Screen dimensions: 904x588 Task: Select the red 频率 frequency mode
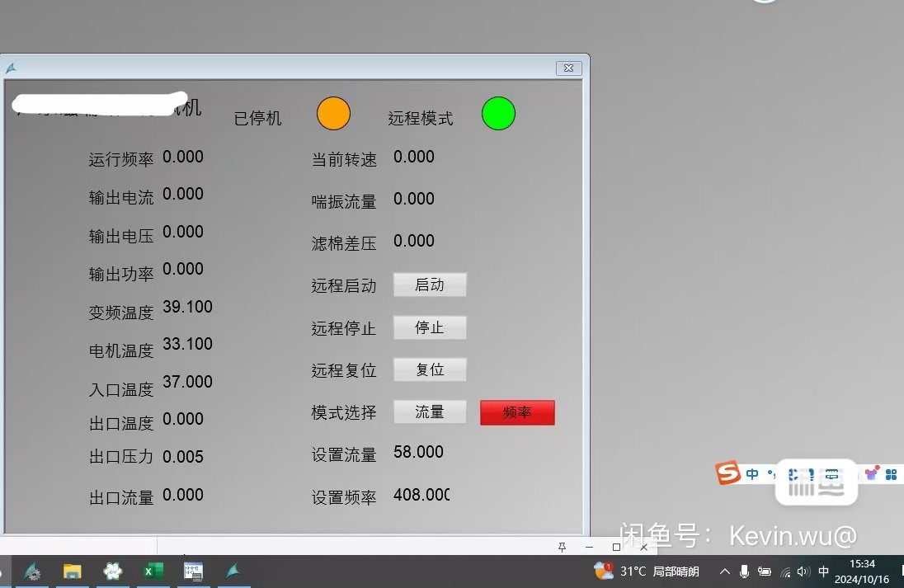point(517,413)
